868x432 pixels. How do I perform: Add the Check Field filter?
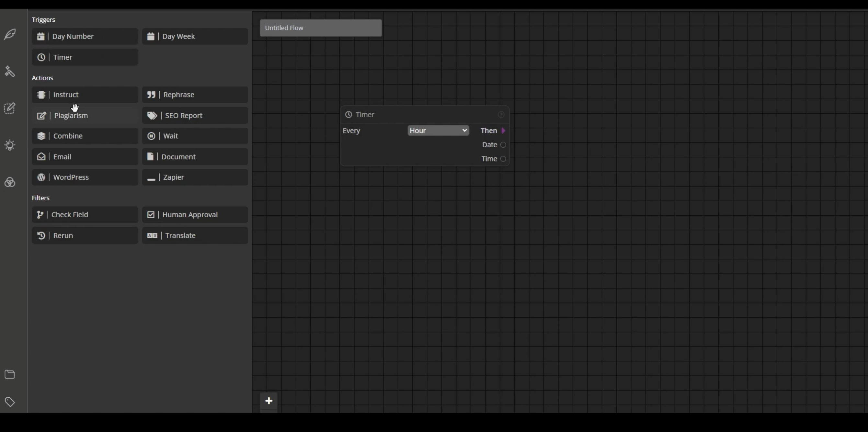(x=85, y=215)
